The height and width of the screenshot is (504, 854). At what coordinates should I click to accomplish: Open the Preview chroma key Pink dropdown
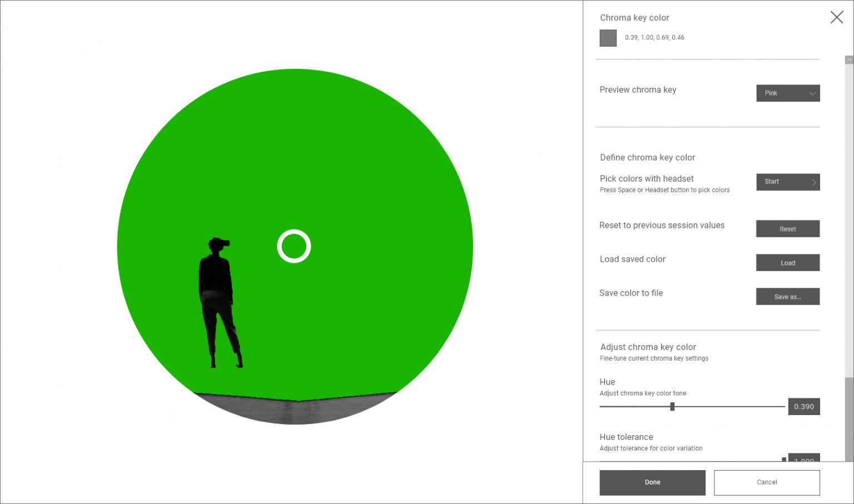click(787, 93)
